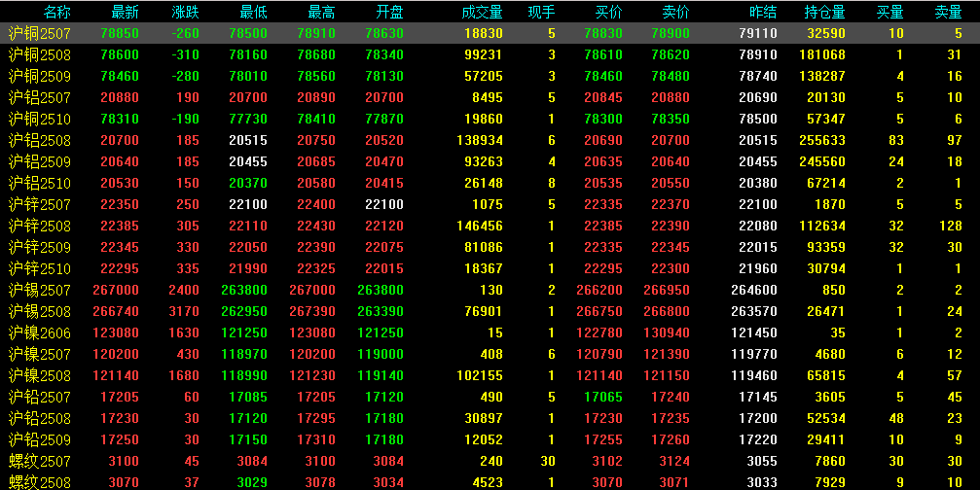Viewport: 980px width, 490px height.
Task: Click the -310 change value
Action: point(185,54)
